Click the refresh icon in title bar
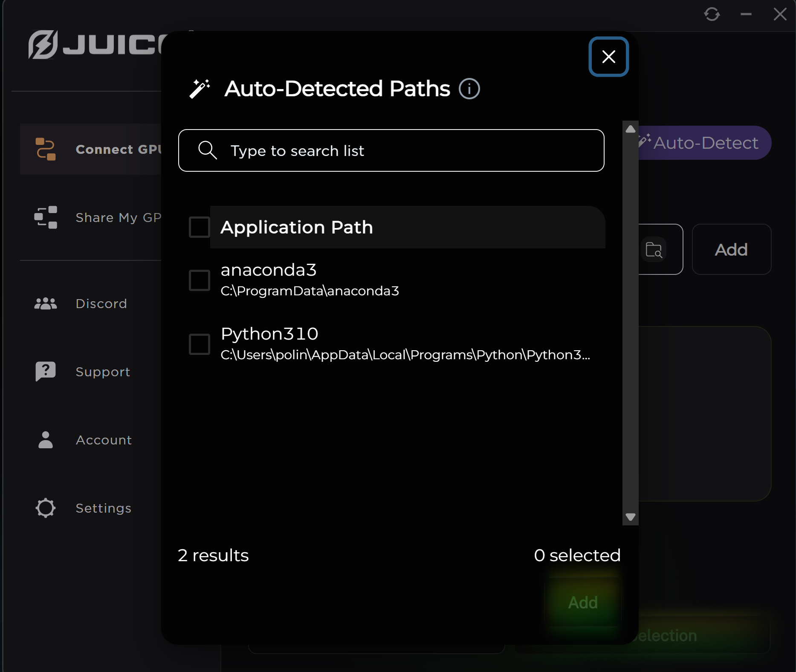 [712, 14]
